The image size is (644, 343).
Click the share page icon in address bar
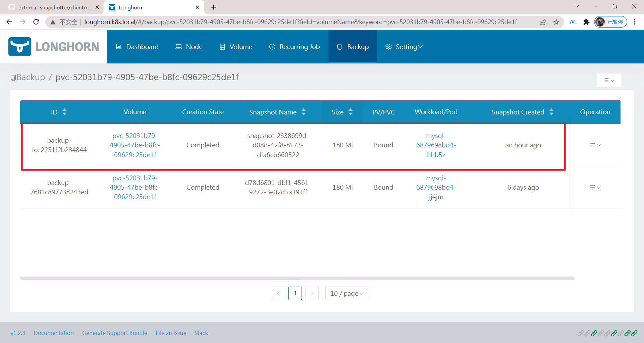click(543, 22)
